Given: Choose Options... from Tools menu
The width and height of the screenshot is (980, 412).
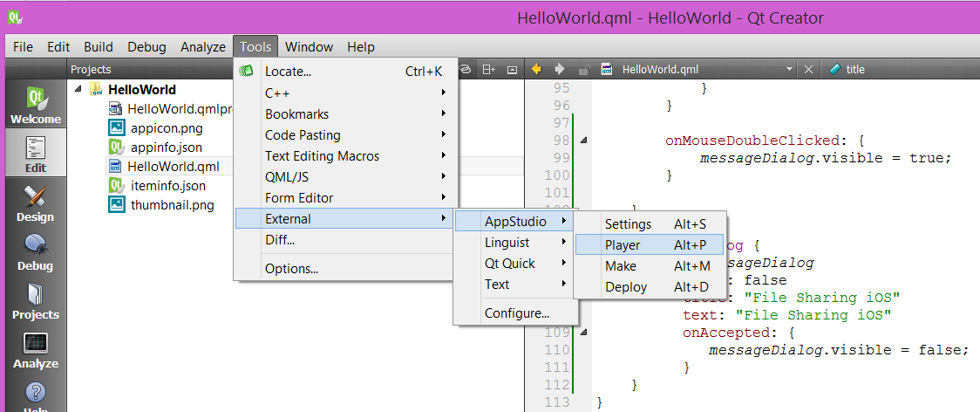Looking at the screenshot, I should pos(346,269).
